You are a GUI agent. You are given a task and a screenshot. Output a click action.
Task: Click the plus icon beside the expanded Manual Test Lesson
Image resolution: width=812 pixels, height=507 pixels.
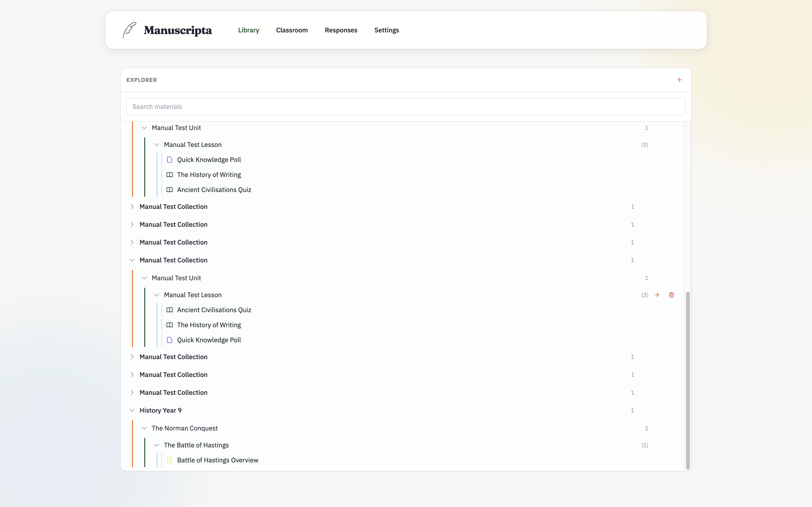click(657, 295)
